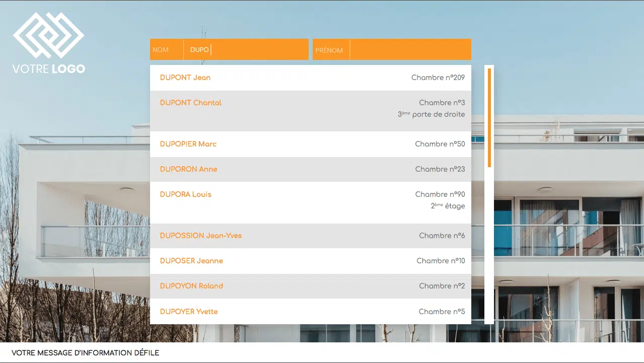Open DUPOPIER Marc entry
Viewport: 644px width, 363px height.
point(188,144)
